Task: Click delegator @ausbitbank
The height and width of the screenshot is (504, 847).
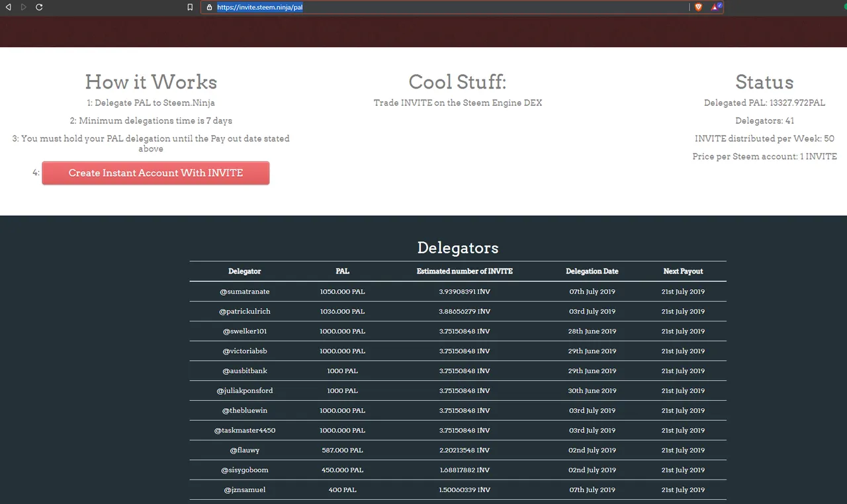Action: 245,371
